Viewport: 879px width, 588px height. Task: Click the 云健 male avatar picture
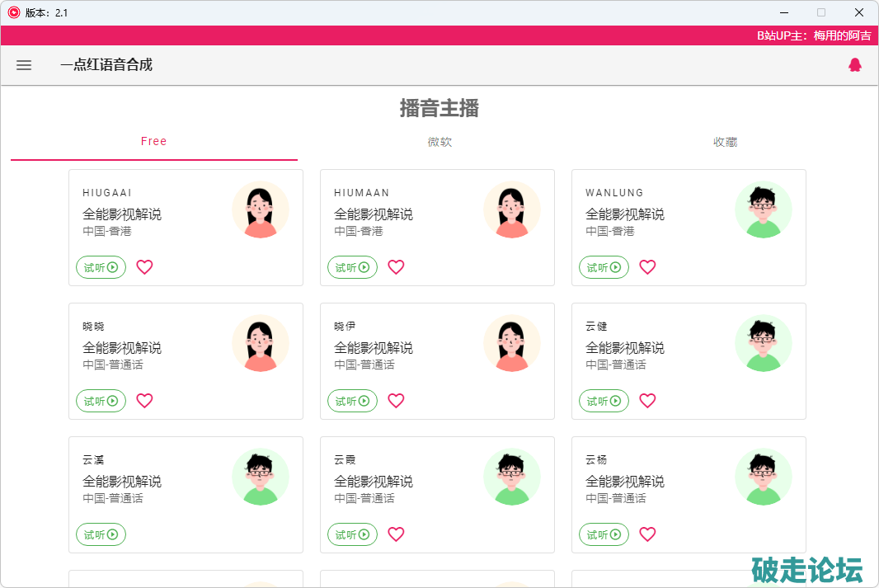pos(763,343)
